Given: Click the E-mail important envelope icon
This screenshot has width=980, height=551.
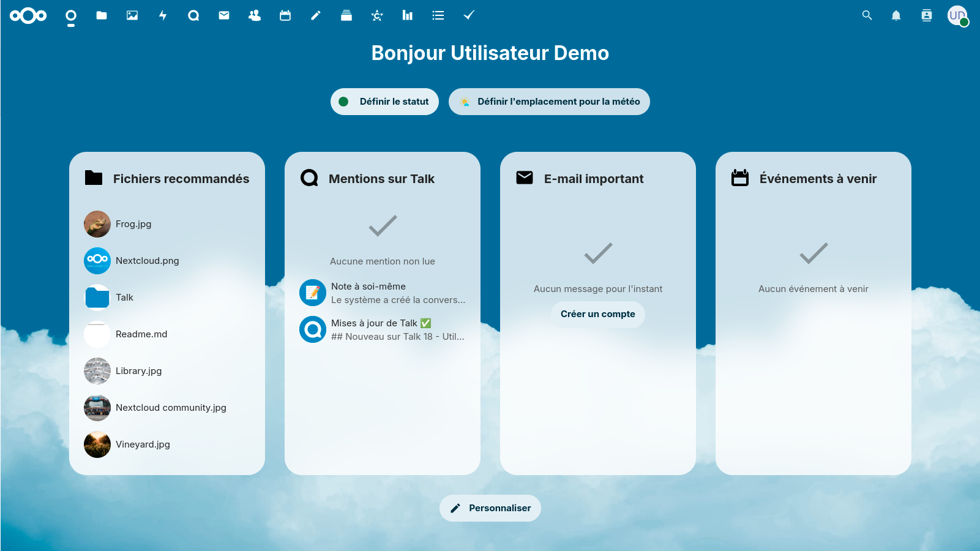Looking at the screenshot, I should [x=525, y=178].
